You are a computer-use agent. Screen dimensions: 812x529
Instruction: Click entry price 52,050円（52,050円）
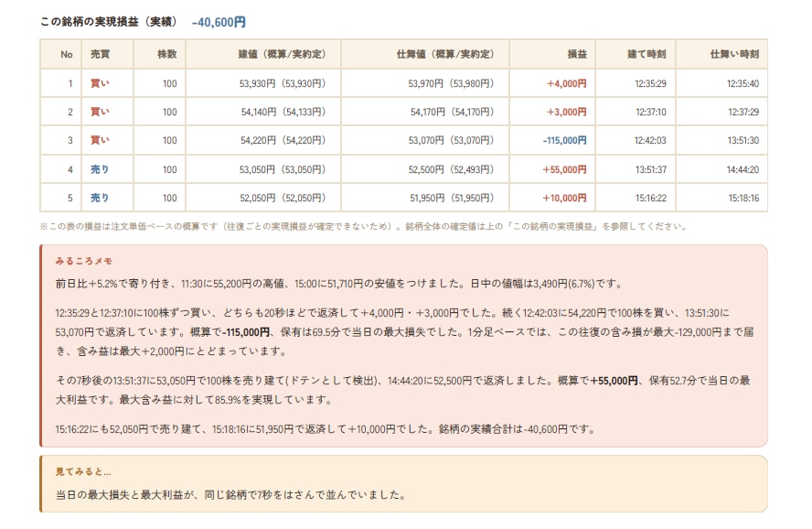tap(284, 198)
